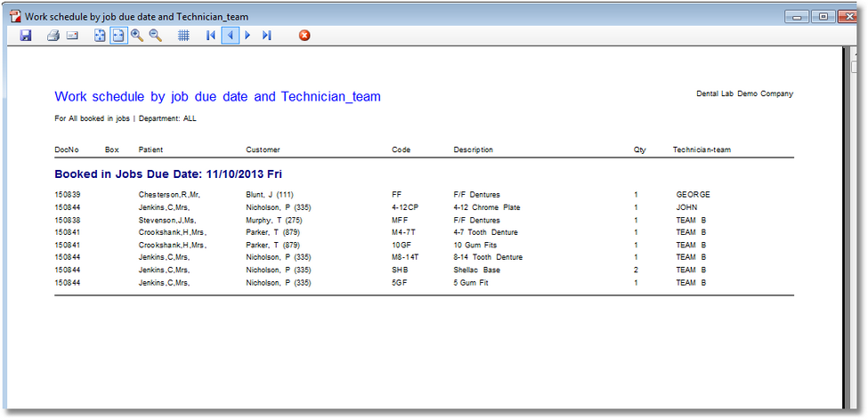Viewport: 868px width, 420px height.
Task: Email the report using the envelope icon
Action: [x=72, y=36]
